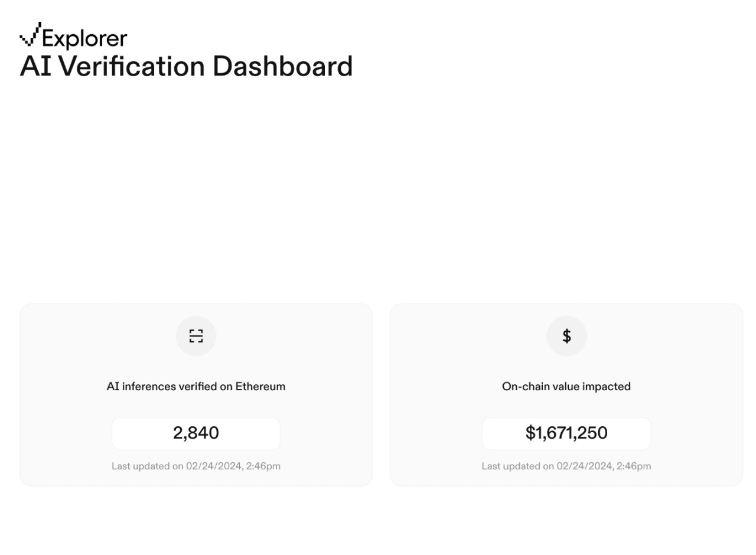Open the Explorer wordmark link
This screenshot has width=756, height=555.
[84, 39]
